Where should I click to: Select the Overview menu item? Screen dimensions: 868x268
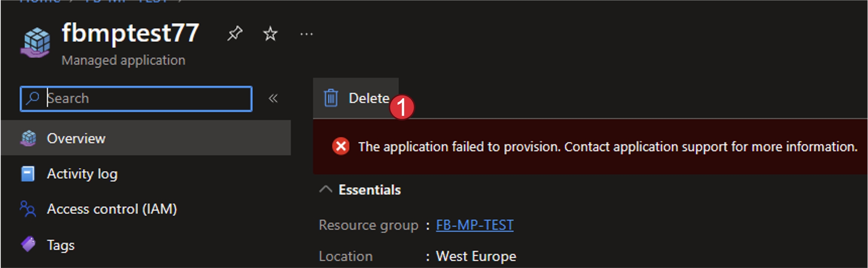(x=76, y=139)
